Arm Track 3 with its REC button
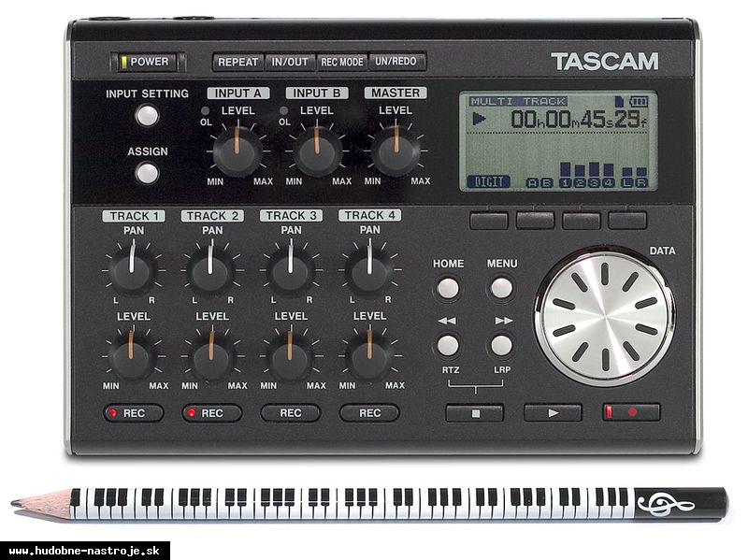The image size is (748, 560). coord(291,413)
